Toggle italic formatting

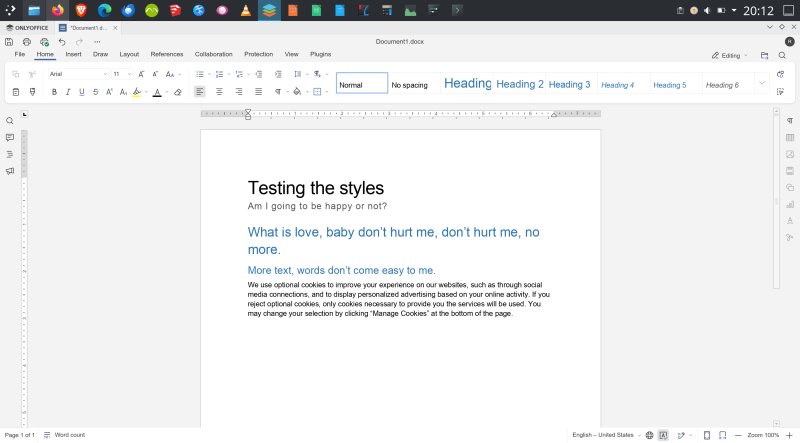point(68,92)
